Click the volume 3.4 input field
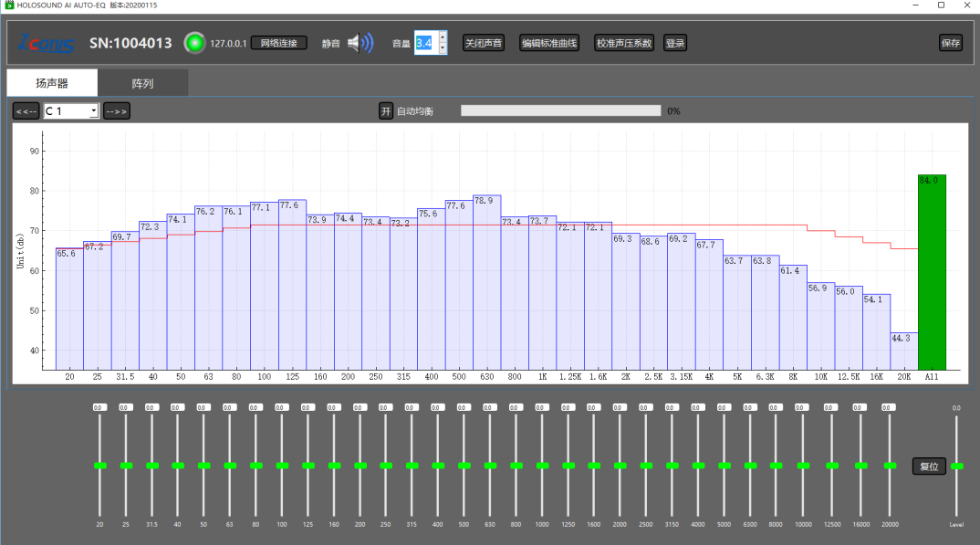Screen dimensions: 980x545 pos(426,43)
